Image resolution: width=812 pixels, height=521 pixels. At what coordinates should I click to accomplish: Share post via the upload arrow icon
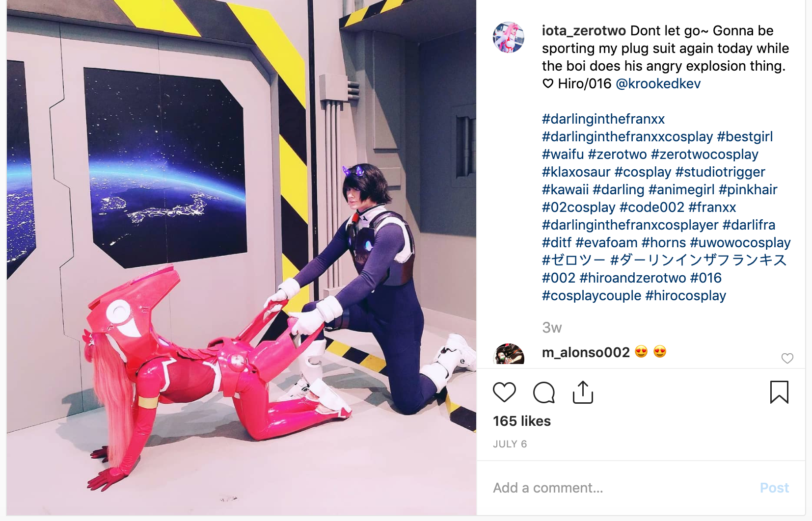(x=583, y=392)
